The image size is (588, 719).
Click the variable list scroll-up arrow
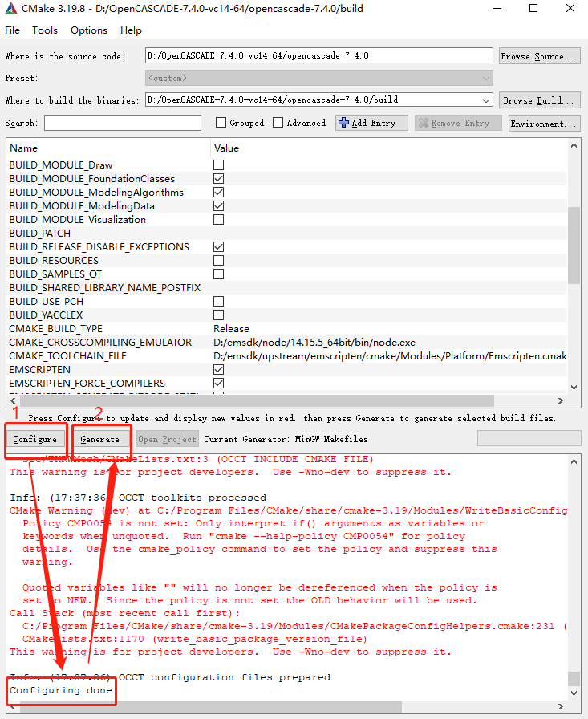point(574,146)
